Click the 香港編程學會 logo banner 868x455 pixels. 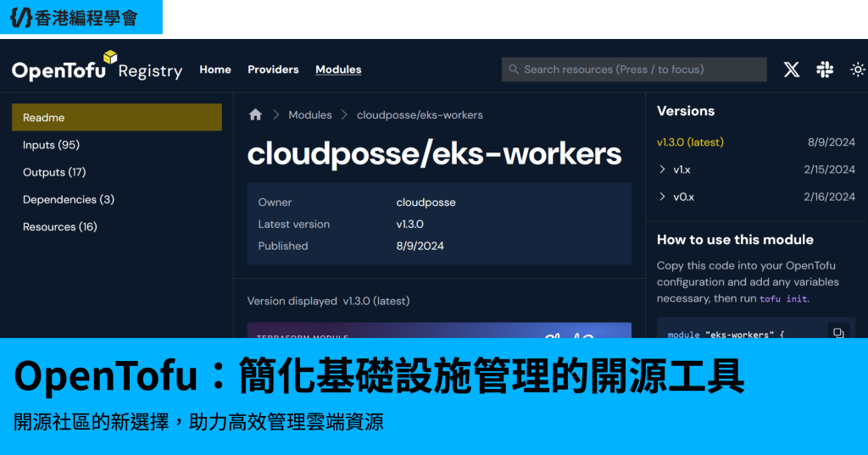coord(81,17)
